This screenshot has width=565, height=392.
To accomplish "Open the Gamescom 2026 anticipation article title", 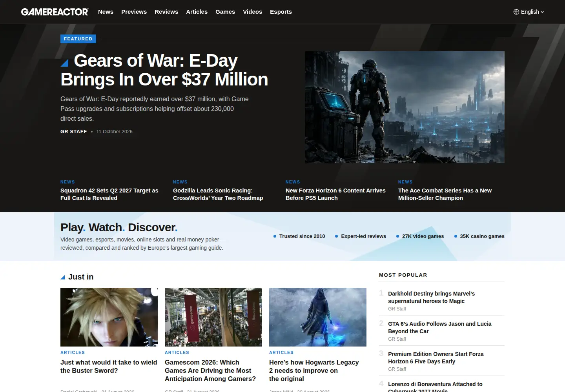I will 210,370.
